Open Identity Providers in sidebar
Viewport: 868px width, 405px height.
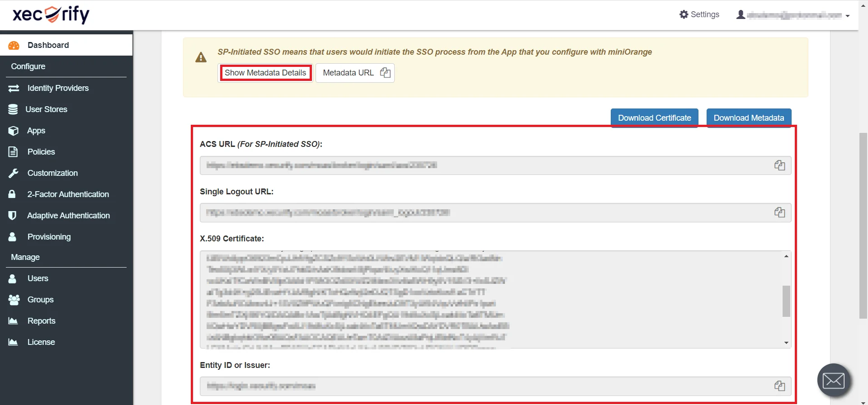58,88
